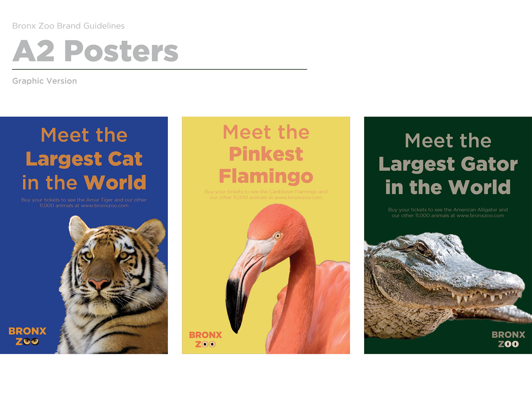The height and width of the screenshot is (411, 532).
Task: Click the Bronx Zoo logo on green poster
Action: click(x=508, y=339)
